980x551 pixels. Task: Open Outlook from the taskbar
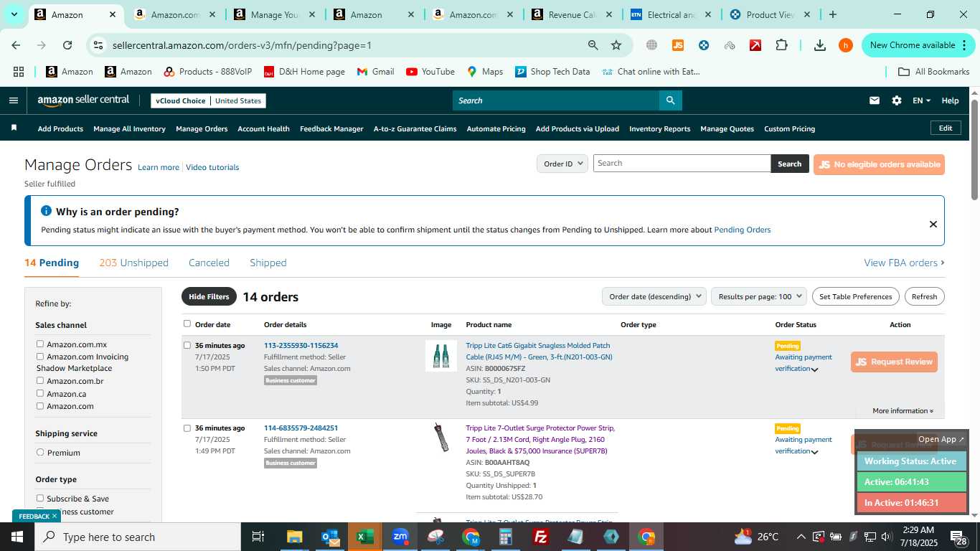[x=330, y=537]
